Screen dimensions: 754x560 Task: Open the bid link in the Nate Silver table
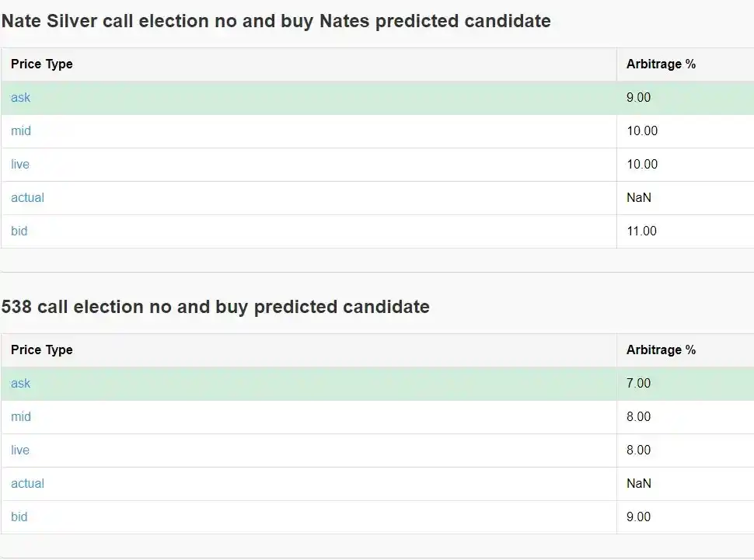coord(19,231)
